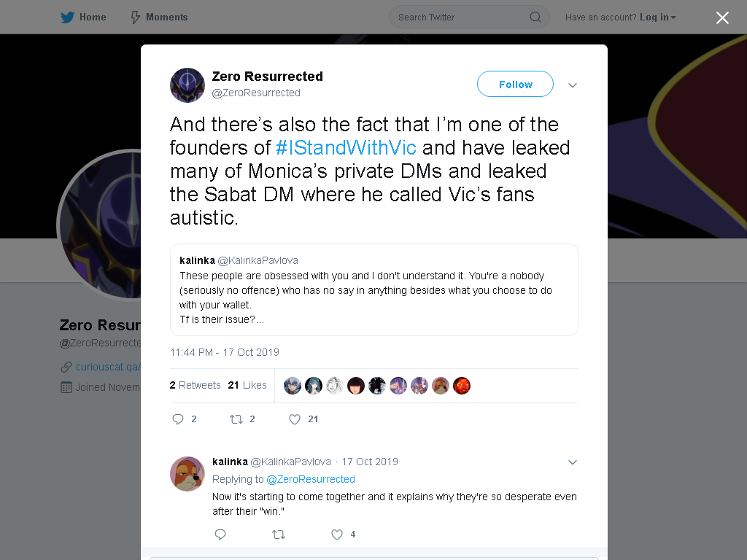Retweet kalinka's reply tweet
The height and width of the screenshot is (560, 747).
click(279, 534)
